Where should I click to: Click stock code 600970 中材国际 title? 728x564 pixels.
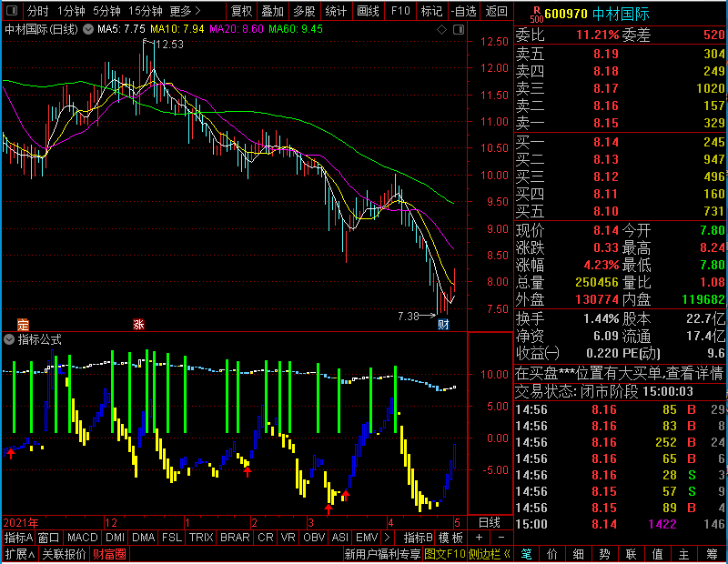[597, 15]
